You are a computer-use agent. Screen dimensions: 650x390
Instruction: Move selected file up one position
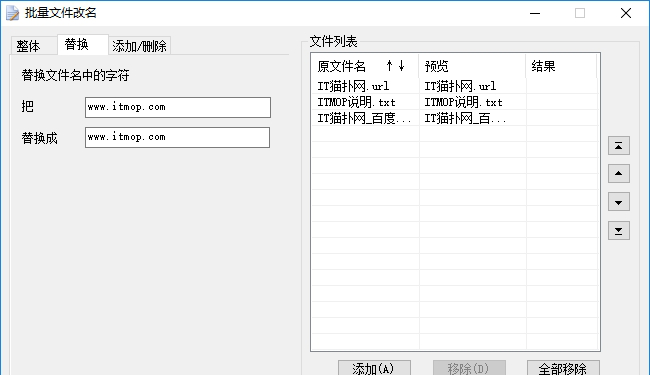click(x=618, y=173)
